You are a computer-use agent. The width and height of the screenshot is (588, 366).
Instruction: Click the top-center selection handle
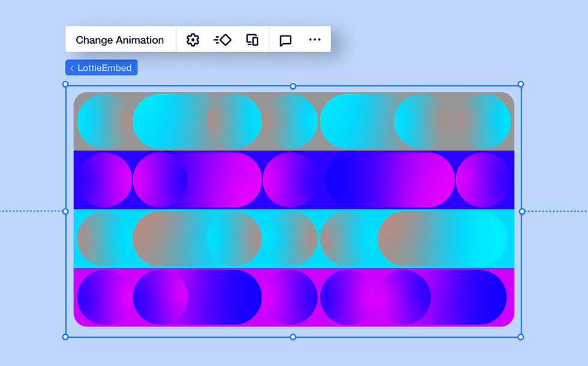tap(293, 85)
